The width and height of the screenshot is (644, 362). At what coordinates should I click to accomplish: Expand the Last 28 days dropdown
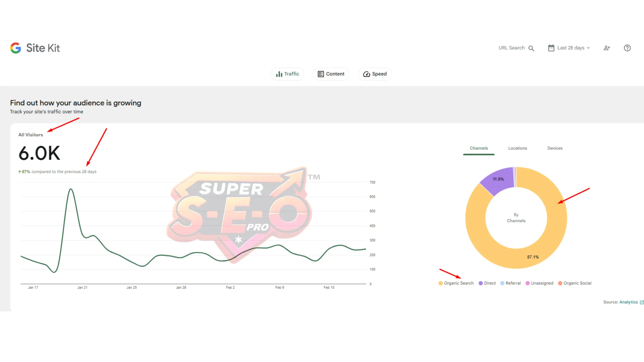coord(571,48)
